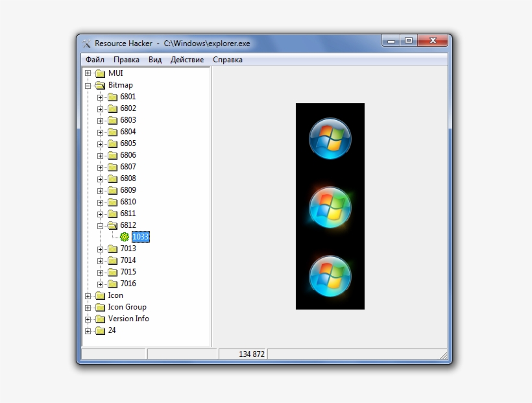Expand the 6810 node

pos(100,202)
